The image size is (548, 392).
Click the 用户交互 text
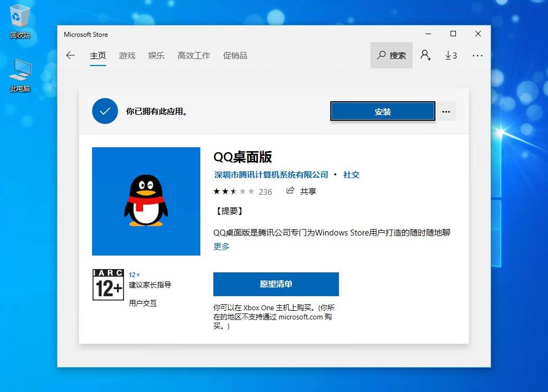pyautogui.click(x=143, y=303)
